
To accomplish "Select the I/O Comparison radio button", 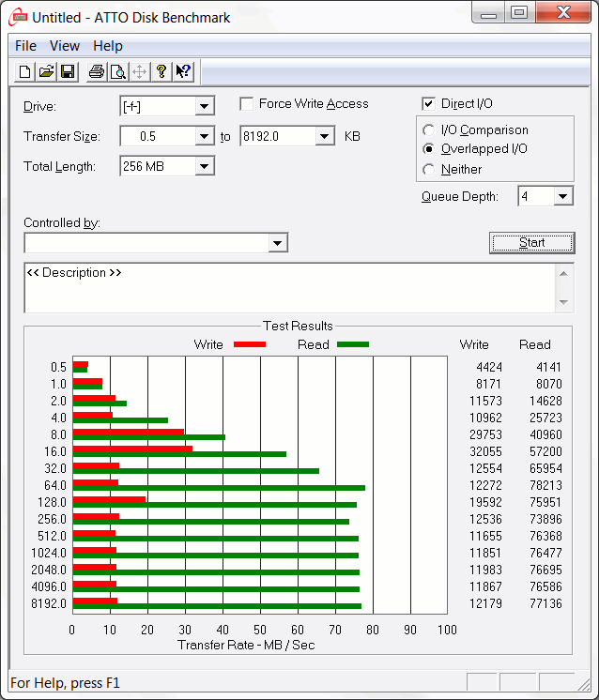I will tap(429, 130).
